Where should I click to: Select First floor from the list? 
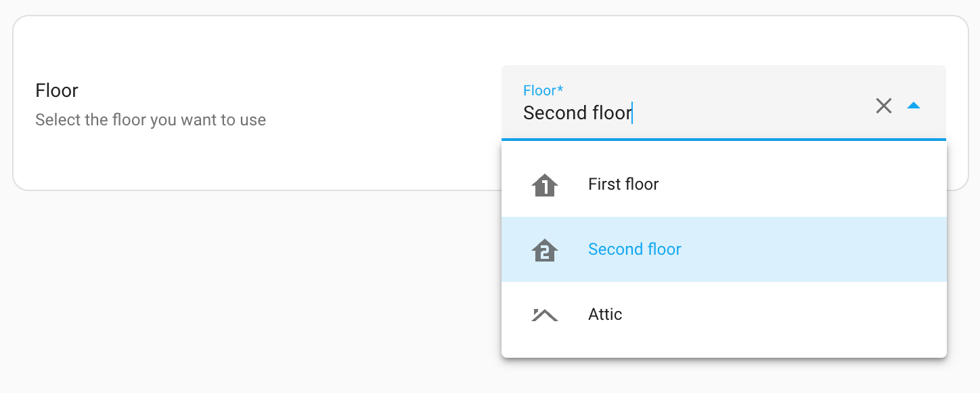(x=623, y=184)
